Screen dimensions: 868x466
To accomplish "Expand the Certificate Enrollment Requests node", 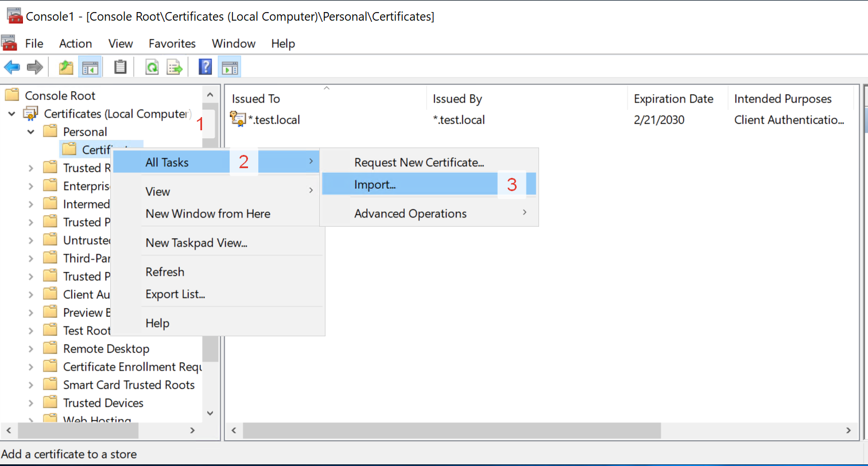I will [x=31, y=367].
